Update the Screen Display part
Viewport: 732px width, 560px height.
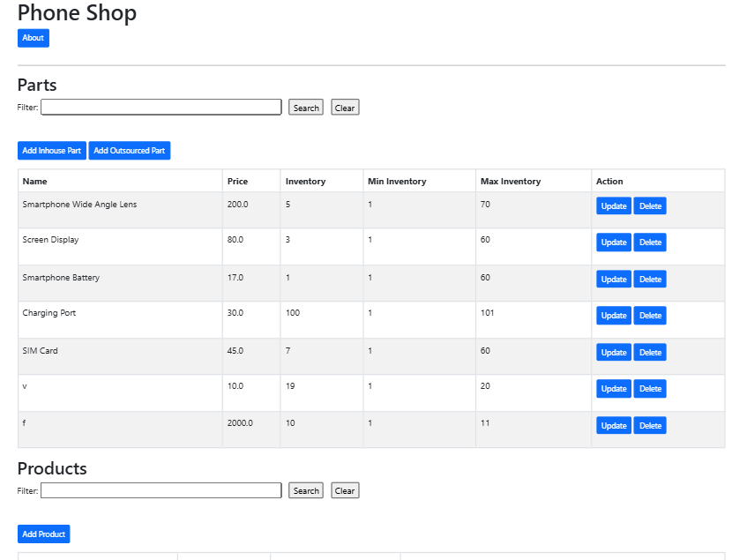[613, 242]
